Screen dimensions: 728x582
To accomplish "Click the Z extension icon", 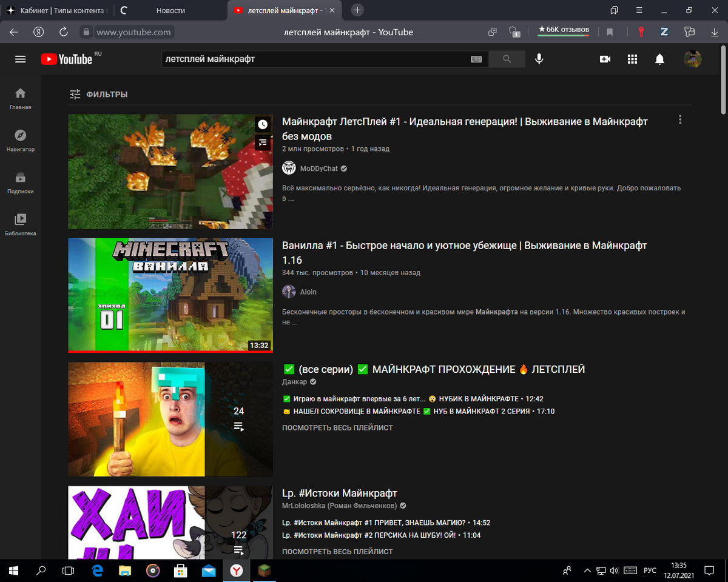I will coord(664,32).
